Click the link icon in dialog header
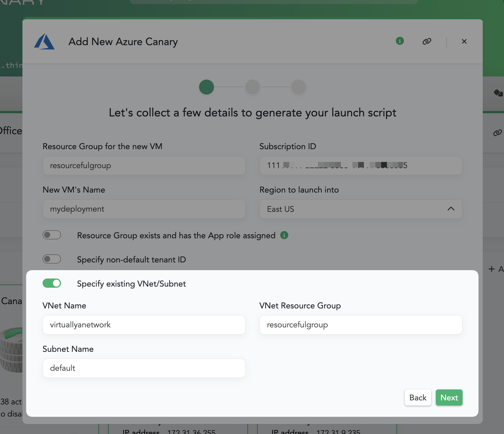The image size is (504, 434). coord(427,41)
